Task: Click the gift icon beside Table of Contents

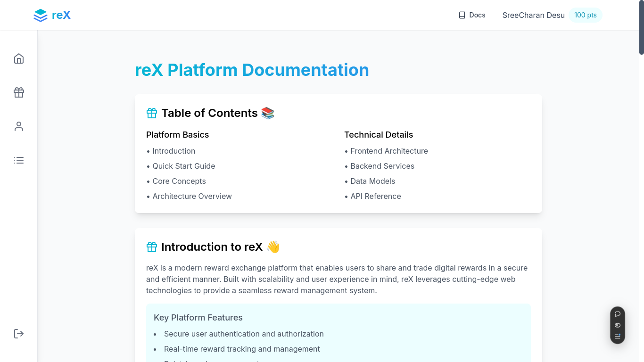Action: pos(151,113)
